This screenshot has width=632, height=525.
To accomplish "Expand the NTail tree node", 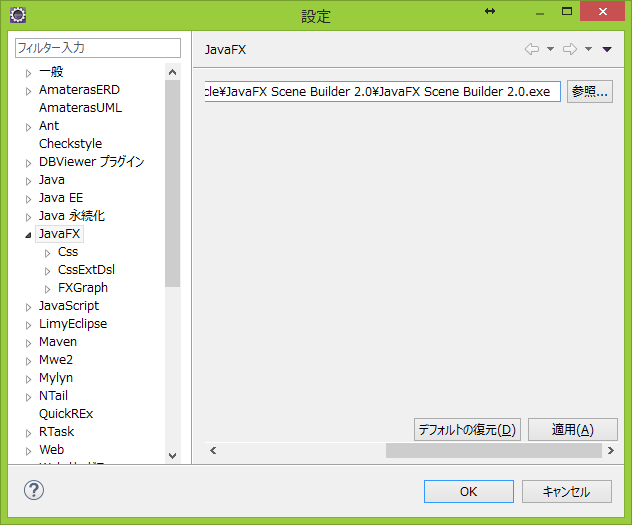I will click(28, 397).
